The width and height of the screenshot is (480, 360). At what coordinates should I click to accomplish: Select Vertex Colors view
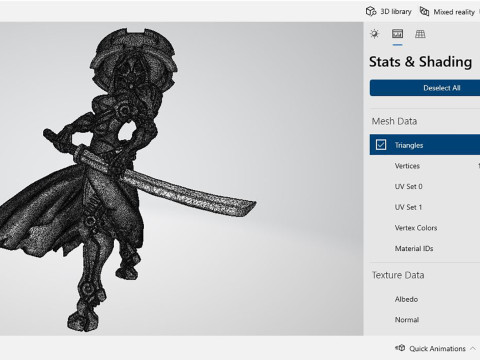coord(425,228)
